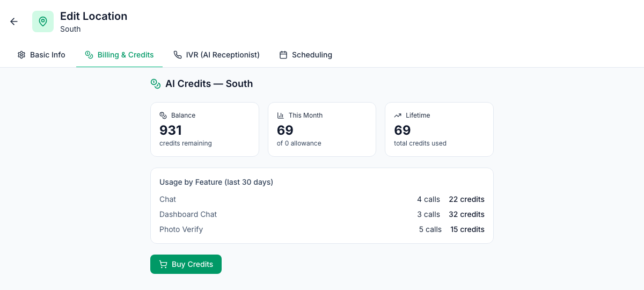Viewport: 644px width, 290px height.
Task: Click the trending arrow icon in Lifetime card
Action: 398,115
